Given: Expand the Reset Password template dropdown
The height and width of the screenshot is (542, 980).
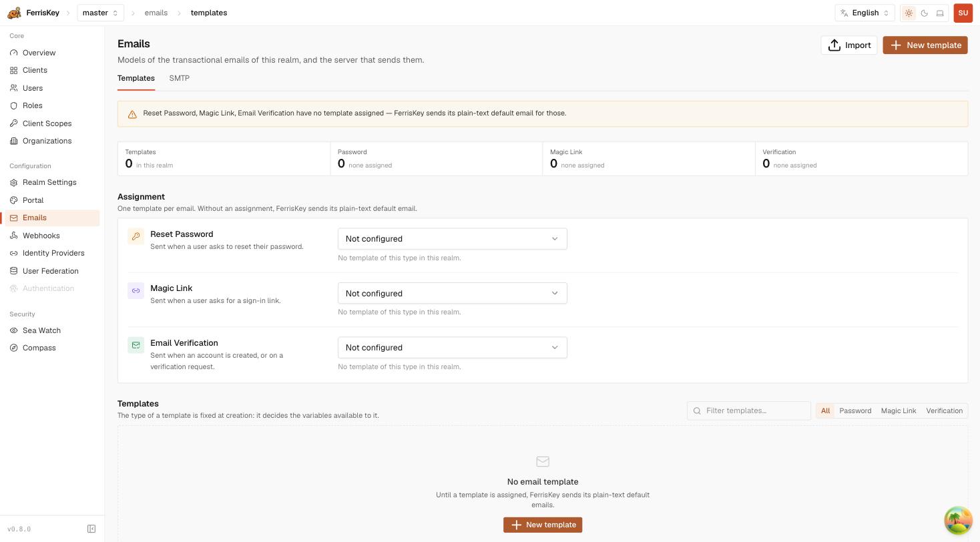Looking at the screenshot, I should tap(453, 239).
